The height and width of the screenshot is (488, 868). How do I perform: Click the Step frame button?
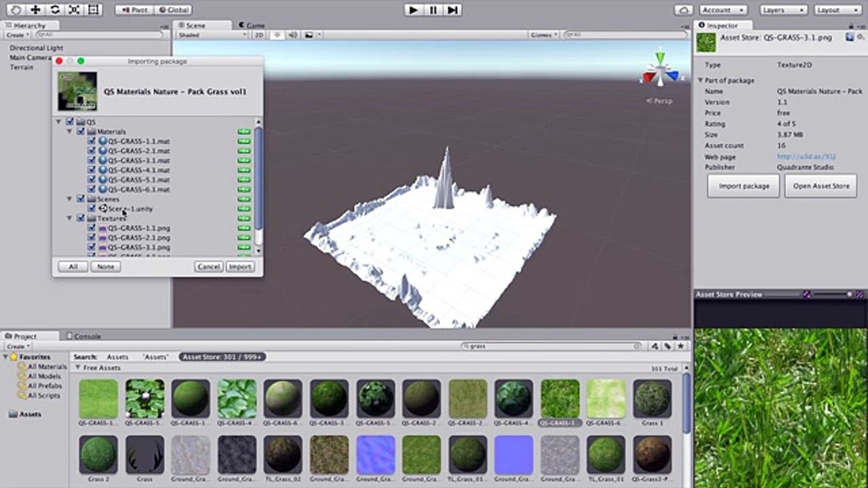tap(452, 9)
